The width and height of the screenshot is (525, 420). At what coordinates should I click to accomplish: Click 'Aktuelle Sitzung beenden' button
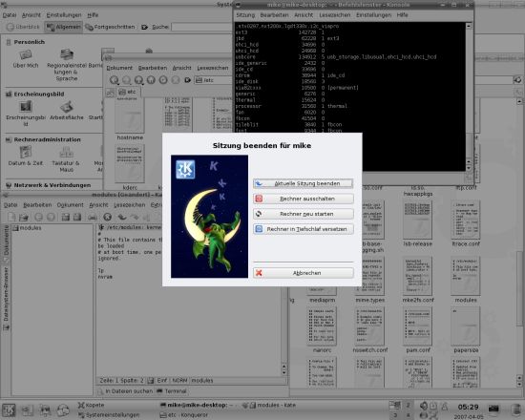tap(303, 183)
